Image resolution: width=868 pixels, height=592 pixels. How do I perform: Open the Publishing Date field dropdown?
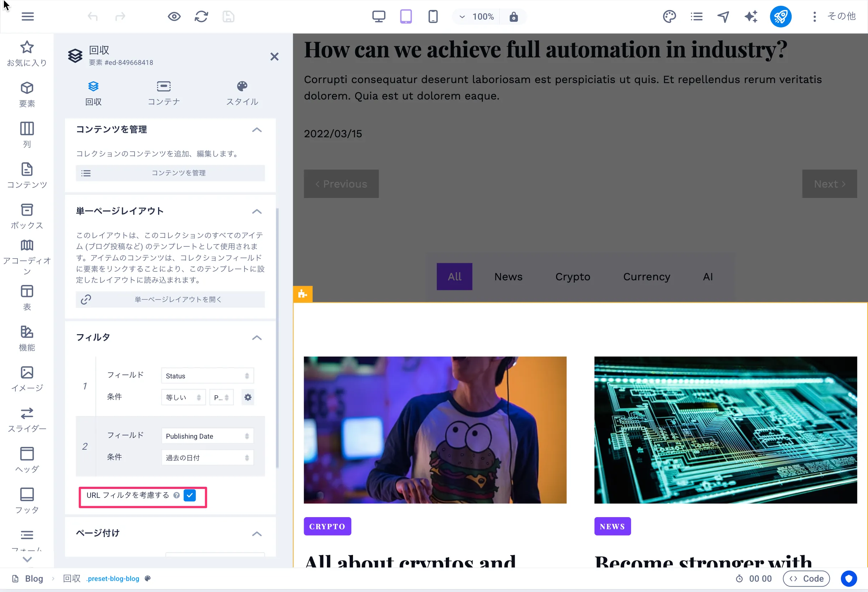[x=207, y=437]
